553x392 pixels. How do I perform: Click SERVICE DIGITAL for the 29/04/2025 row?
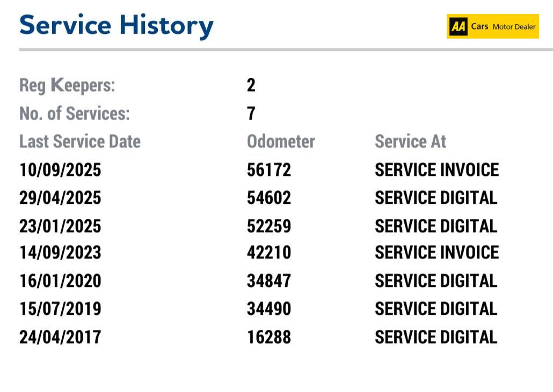click(436, 198)
